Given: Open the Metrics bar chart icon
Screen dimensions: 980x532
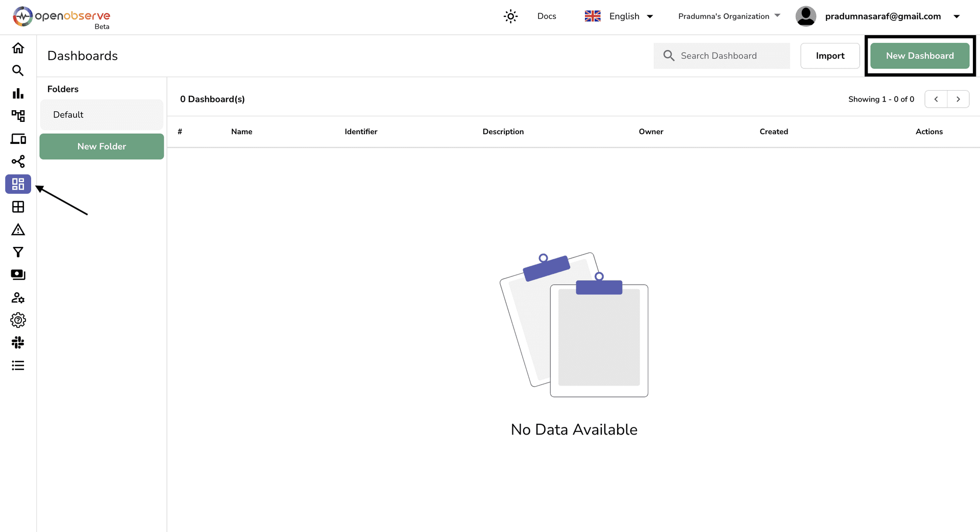Looking at the screenshot, I should pyautogui.click(x=18, y=93).
